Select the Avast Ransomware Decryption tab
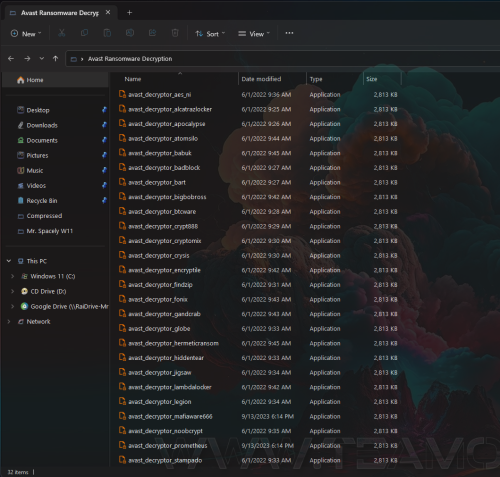 pyautogui.click(x=60, y=13)
